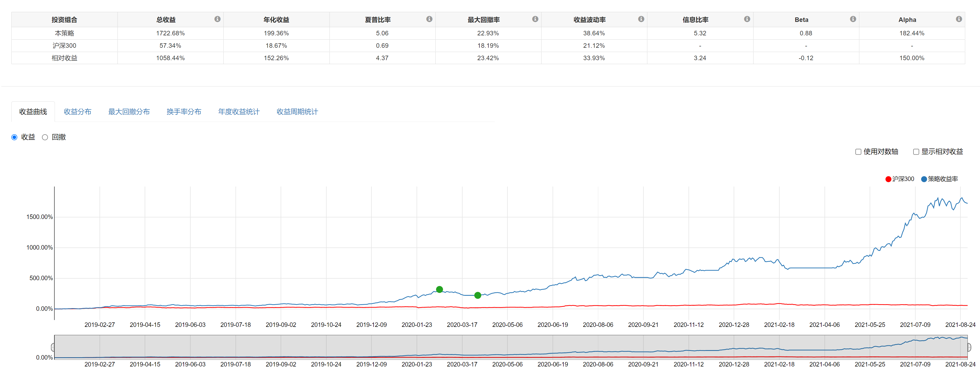
Task: Click the 500.00% y-axis label
Action: [41, 278]
